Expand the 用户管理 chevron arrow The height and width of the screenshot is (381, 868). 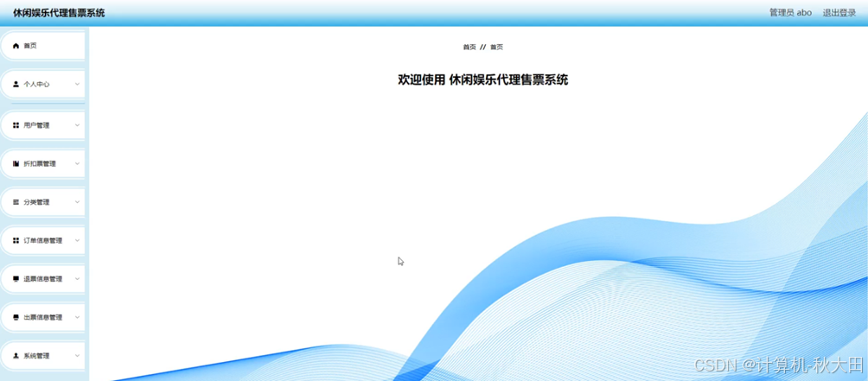point(77,125)
